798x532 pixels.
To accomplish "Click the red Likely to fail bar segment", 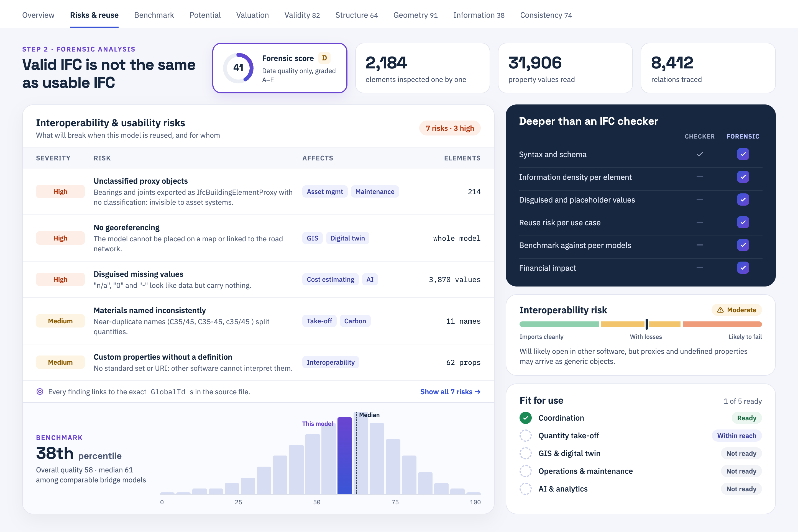I will (722, 324).
